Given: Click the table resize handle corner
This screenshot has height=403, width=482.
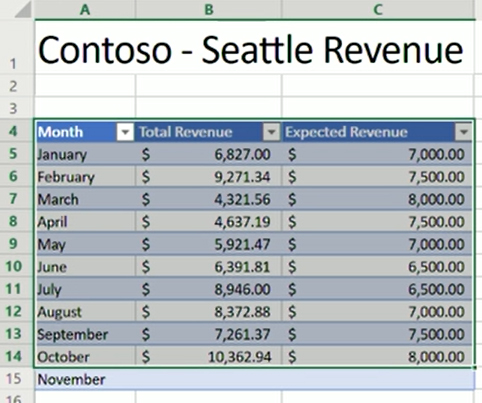Looking at the screenshot, I should coord(475,367).
